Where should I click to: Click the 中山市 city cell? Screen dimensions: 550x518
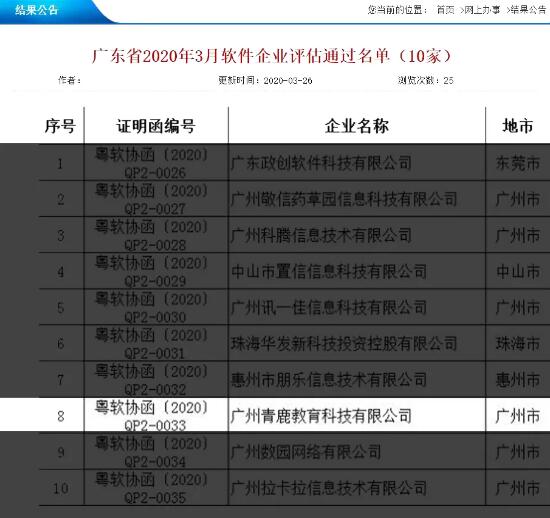point(518,271)
